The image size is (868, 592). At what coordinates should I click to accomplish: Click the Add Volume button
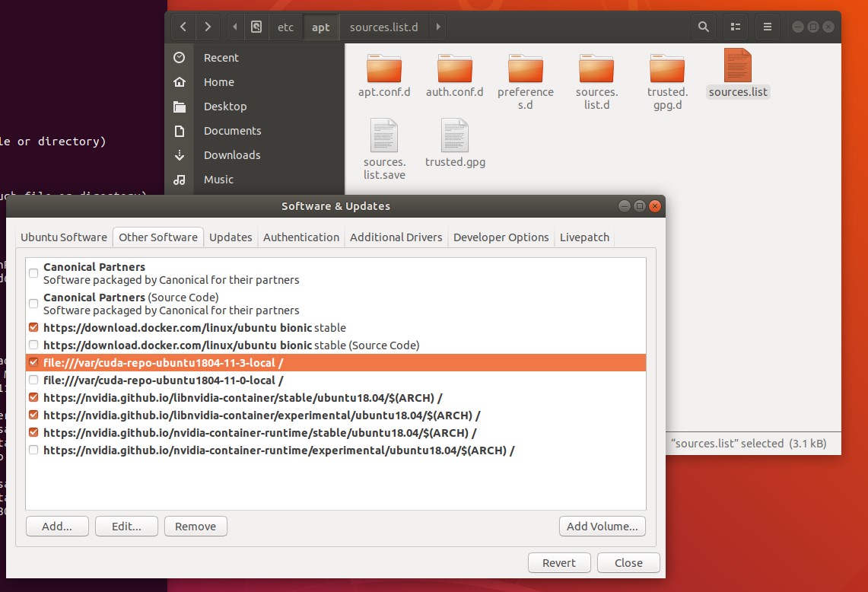(602, 526)
